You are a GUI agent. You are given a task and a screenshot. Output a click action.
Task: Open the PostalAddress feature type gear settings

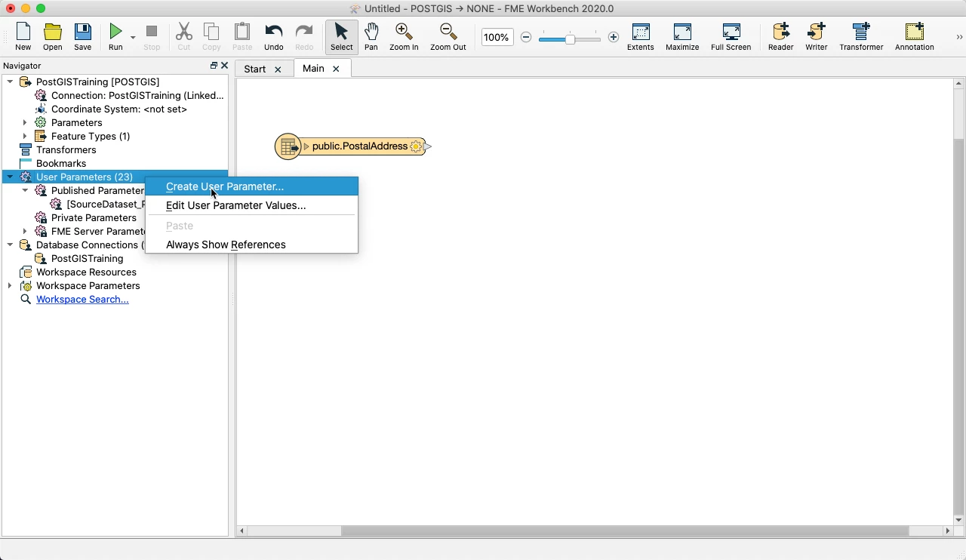(416, 146)
